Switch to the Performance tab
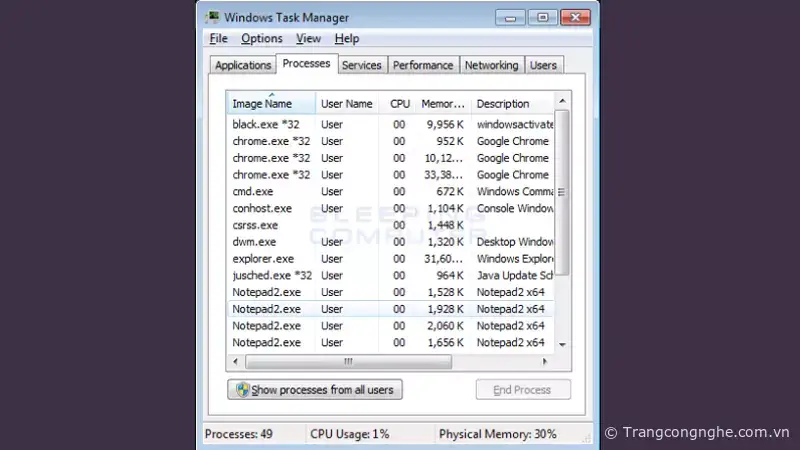 tap(422, 65)
